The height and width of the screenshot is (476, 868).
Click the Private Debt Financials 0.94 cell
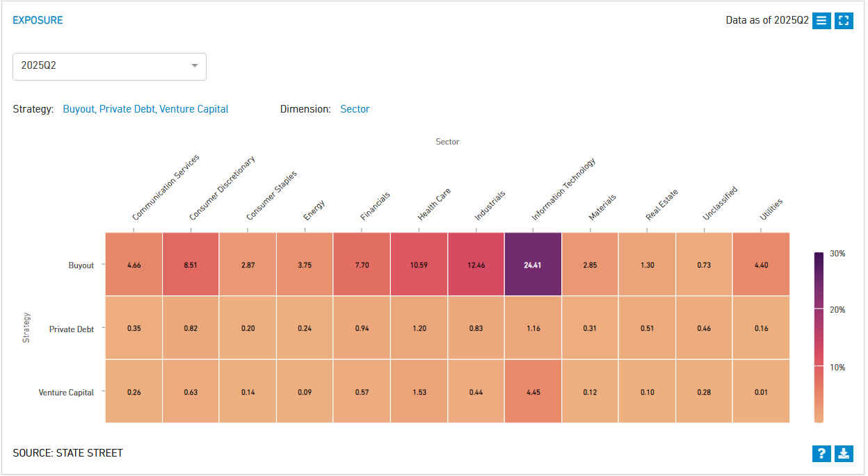coord(362,328)
